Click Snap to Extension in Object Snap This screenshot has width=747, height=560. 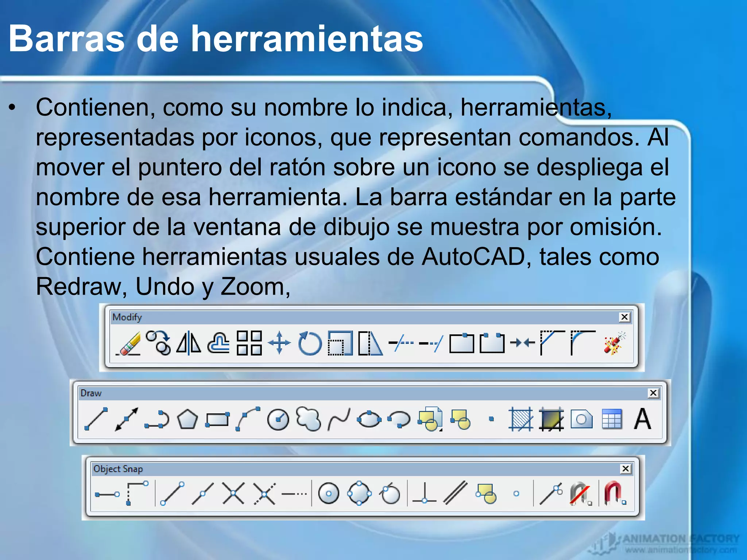[294, 494]
